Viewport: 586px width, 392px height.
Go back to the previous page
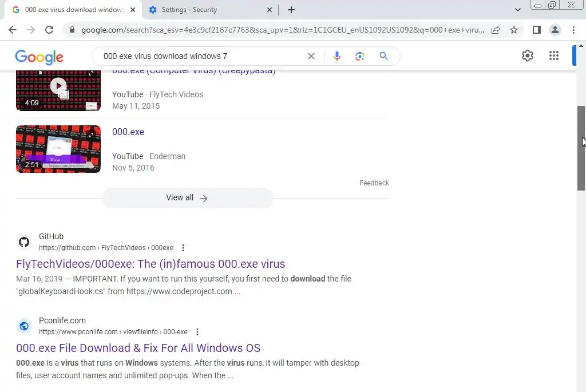(x=13, y=30)
